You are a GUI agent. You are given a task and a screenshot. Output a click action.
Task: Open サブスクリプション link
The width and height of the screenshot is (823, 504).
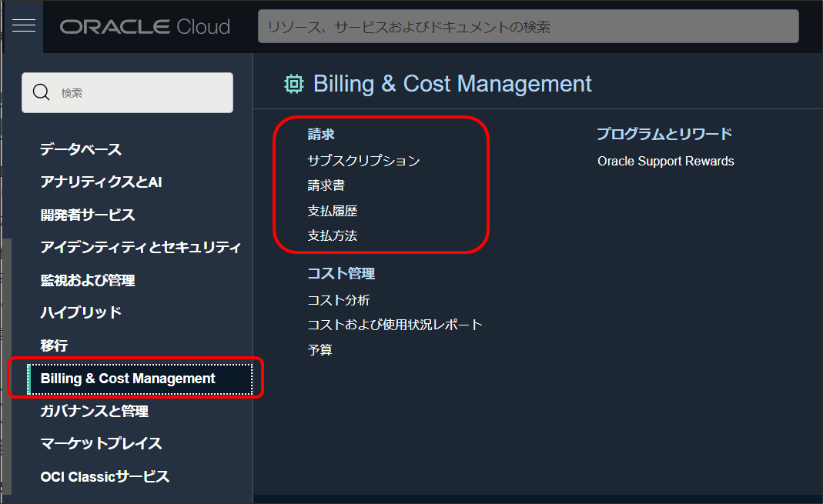[x=363, y=161]
